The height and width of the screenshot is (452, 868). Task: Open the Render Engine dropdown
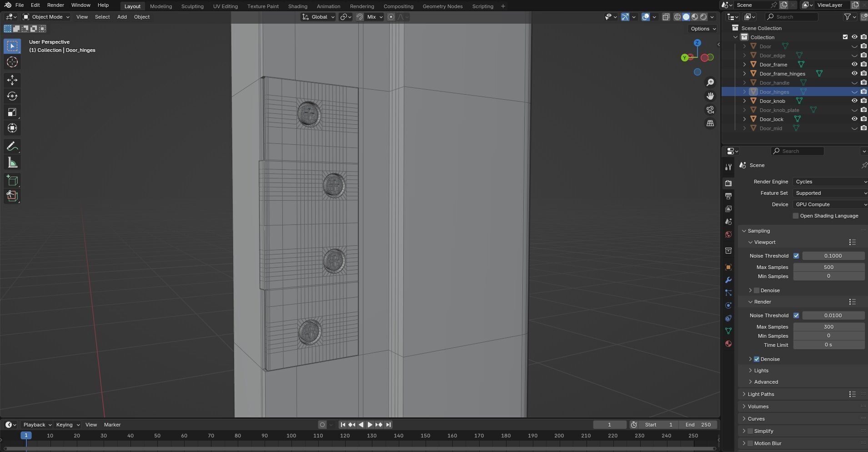(x=830, y=182)
